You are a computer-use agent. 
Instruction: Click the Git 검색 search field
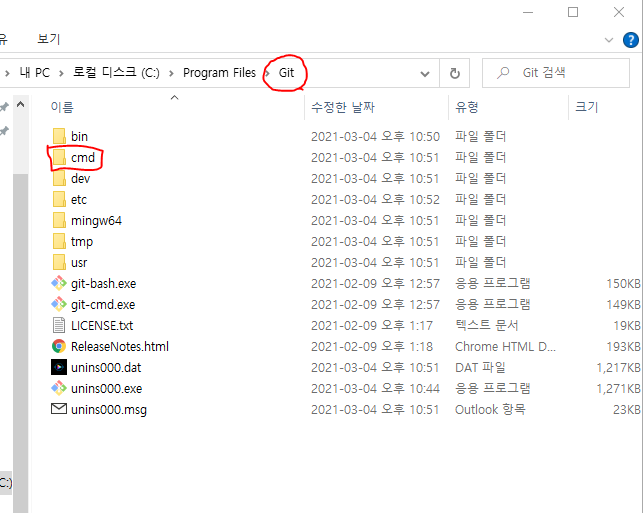tap(556, 73)
